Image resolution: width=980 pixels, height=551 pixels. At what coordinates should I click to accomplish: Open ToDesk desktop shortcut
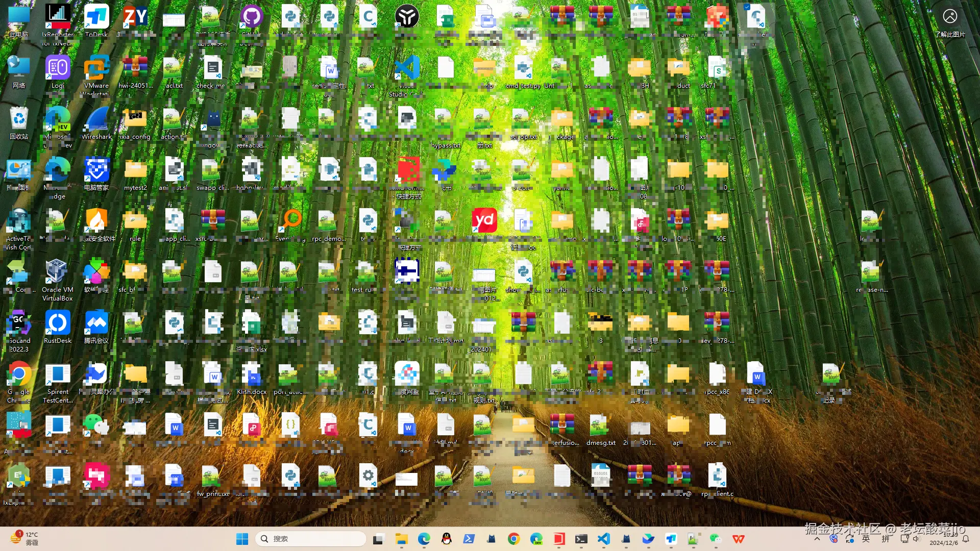click(96, 18)
